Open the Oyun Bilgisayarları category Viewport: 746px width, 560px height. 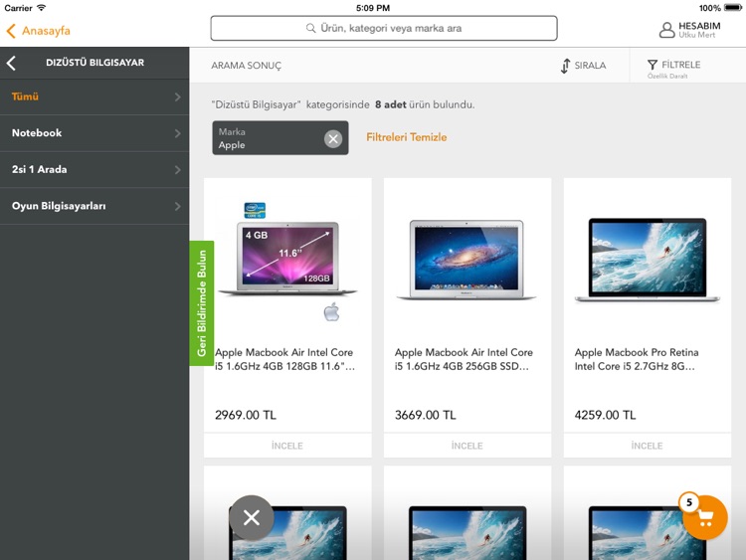(x=94, y=206)
